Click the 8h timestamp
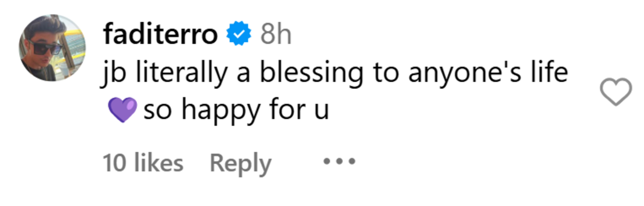 click(276, 34)
